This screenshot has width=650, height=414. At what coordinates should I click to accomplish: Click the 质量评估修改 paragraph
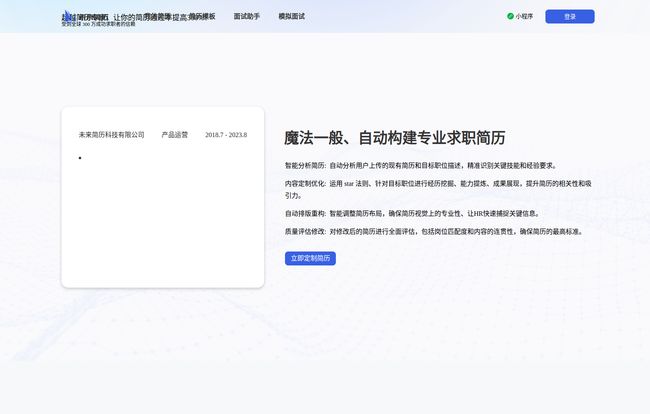click(434, 231)
